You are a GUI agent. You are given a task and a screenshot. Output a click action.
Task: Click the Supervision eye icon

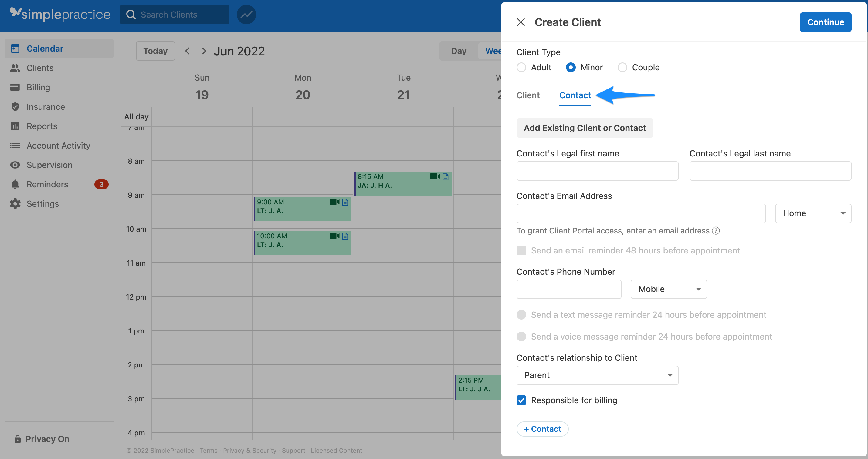15,165
